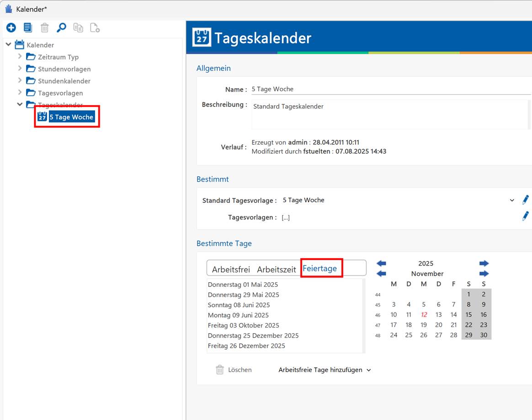Viewport: 532px width, 420px height.
Task: Click the list document icon in the toolbar
Action: coord(28,27)
